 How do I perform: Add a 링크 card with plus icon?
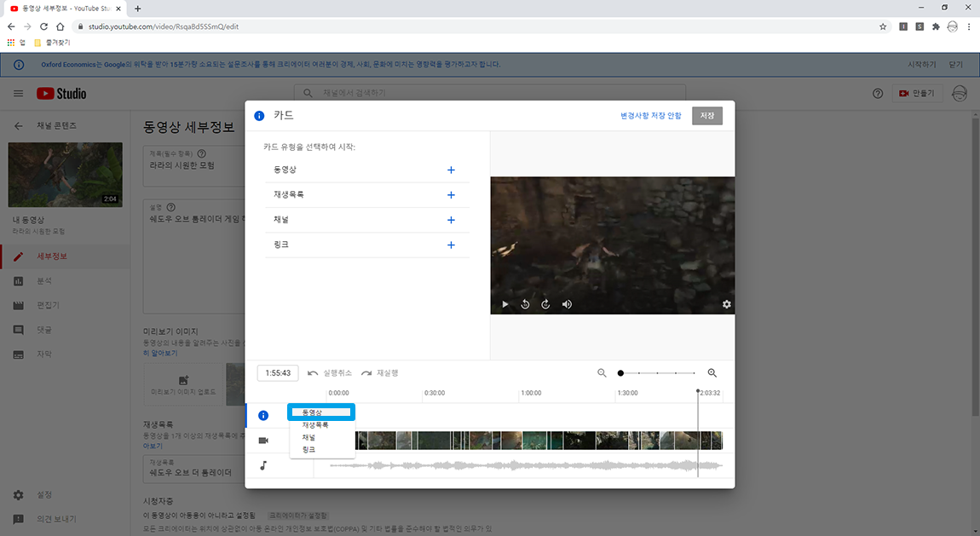(x=451, y=245)
